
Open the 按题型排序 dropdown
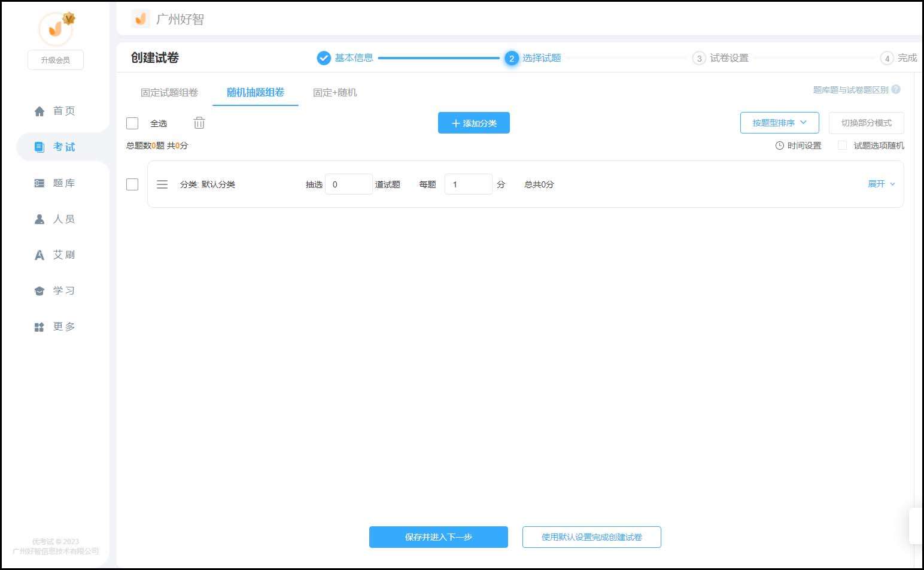point(779,123)
